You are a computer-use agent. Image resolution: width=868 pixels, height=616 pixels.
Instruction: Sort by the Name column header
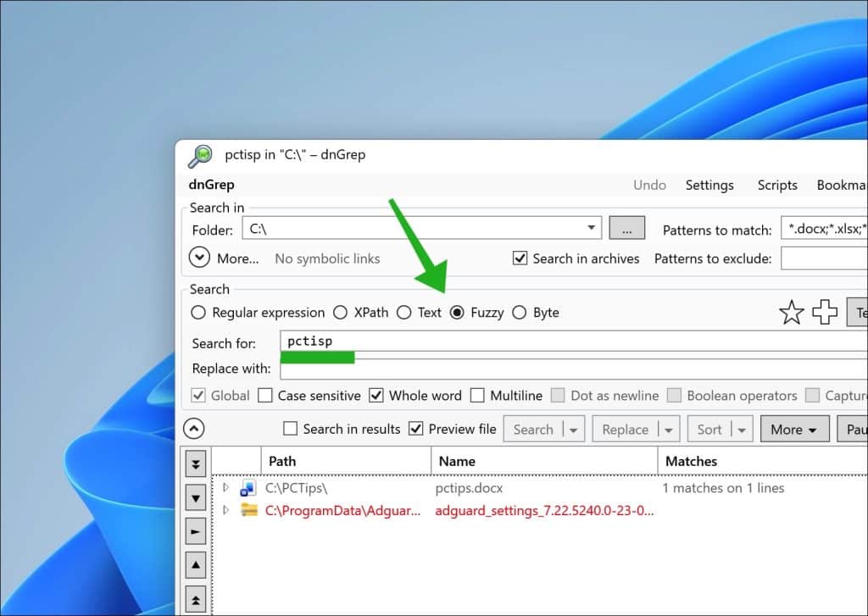[x=545, y=461]
